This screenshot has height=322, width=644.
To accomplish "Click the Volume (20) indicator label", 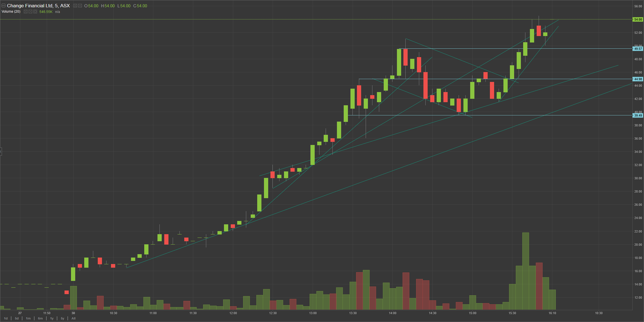I will (11, 12).
